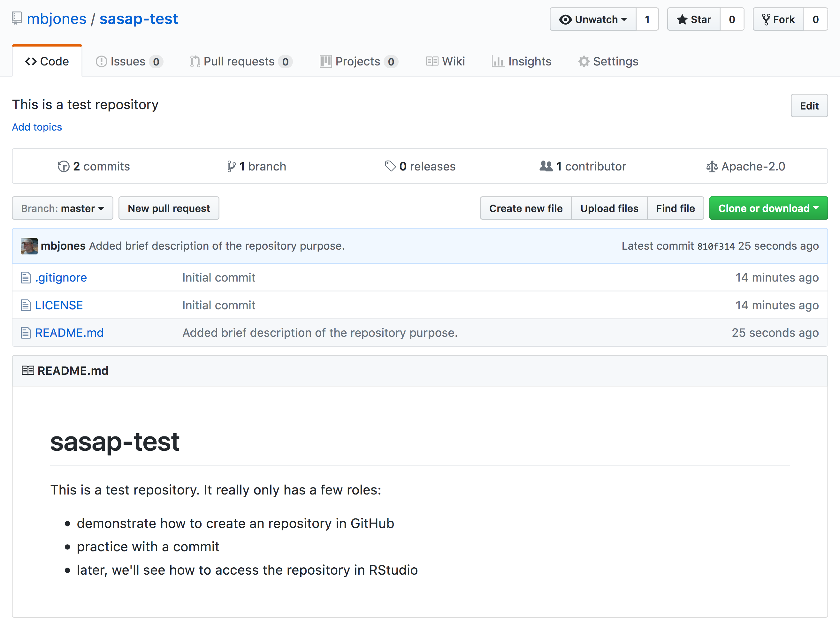The width and height of the screenshot is (840, 627).
Task: Open the 0 releases page
Action: pyautogui.click(x=420, y=166)
